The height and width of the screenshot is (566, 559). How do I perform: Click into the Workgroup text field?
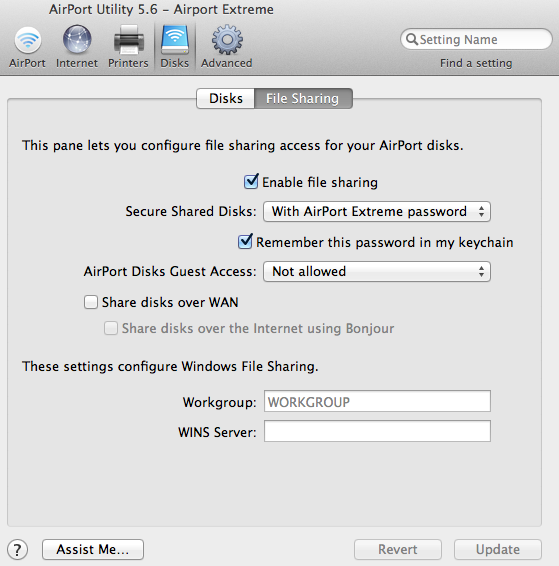click(377, 401)
